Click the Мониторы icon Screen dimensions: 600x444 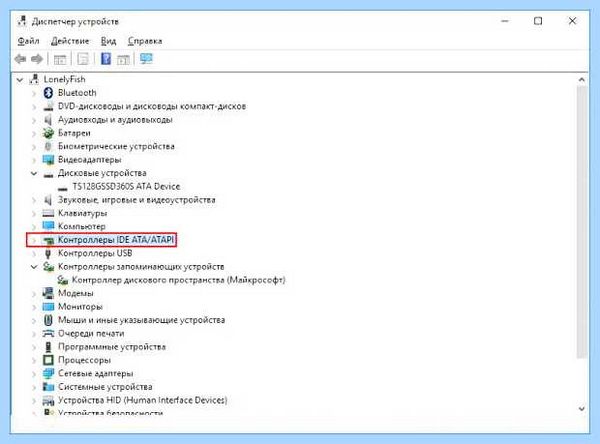(48, 307)
